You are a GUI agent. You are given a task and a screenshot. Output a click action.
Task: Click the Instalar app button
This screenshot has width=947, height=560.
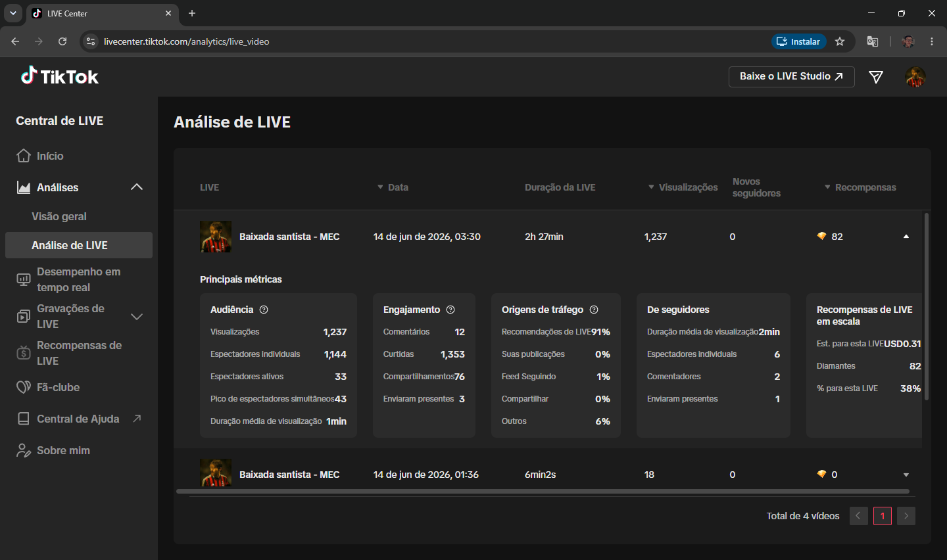799,41
